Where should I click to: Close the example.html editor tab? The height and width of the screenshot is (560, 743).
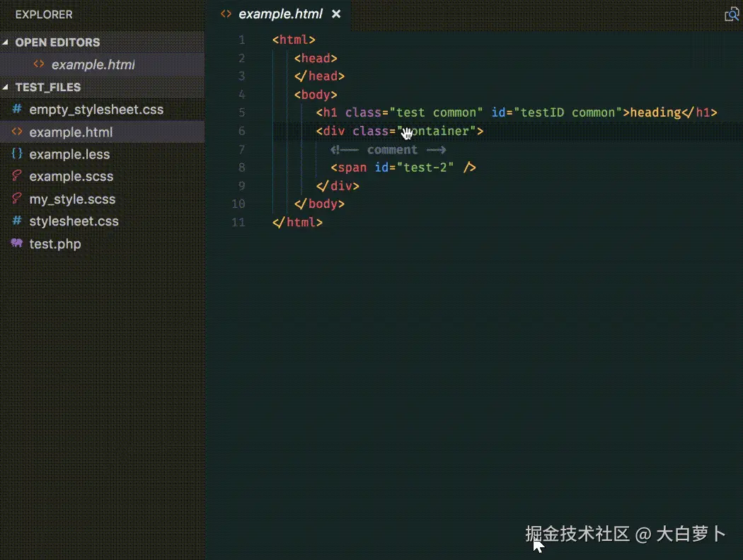pyautogui.click(x=336, y=13)
